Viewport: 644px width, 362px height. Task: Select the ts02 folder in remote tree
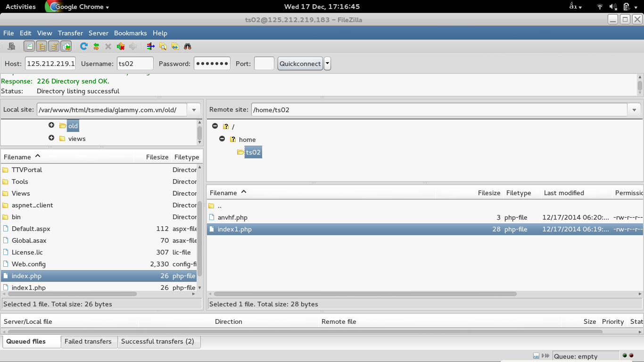tap(253, 152)
